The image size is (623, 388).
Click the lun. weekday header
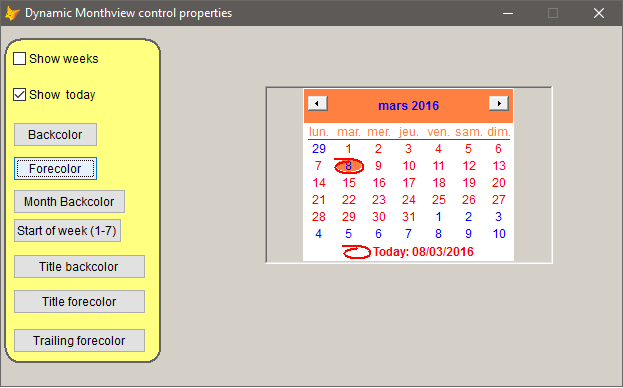pos(319,132)
